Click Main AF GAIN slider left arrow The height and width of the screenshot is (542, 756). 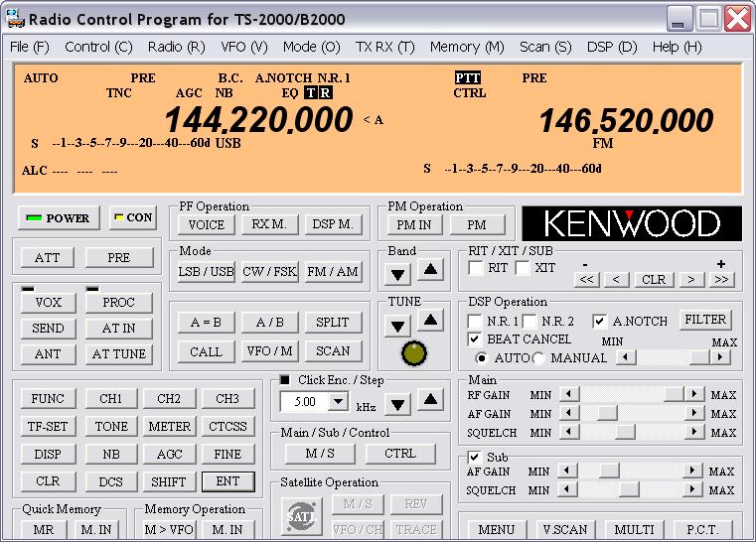[x=569, y=413]
